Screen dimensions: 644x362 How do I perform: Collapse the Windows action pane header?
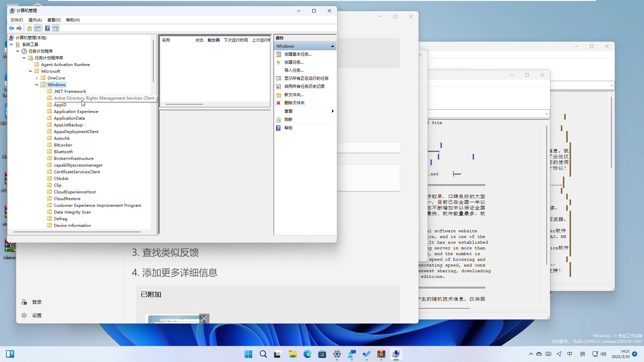click(332, 46)
